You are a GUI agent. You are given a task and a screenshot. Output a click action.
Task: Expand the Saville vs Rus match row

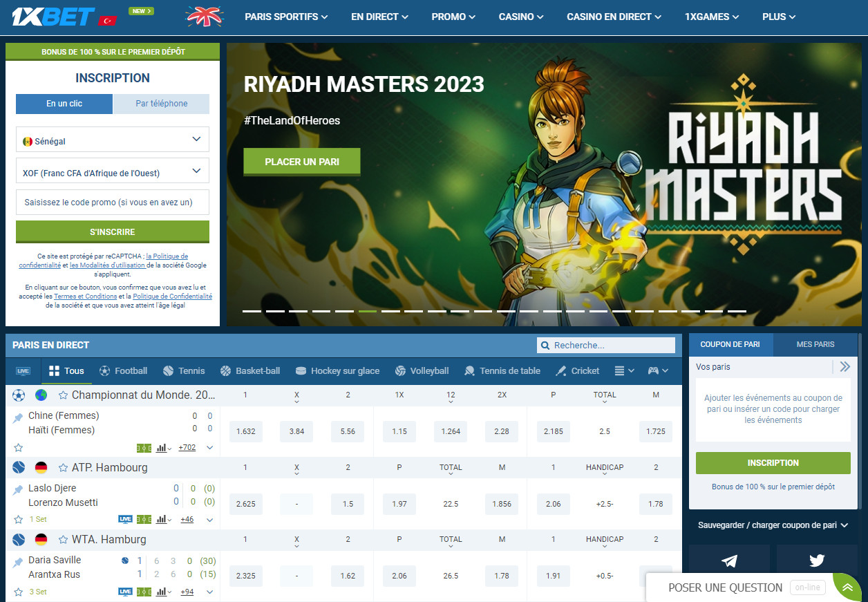209,592
